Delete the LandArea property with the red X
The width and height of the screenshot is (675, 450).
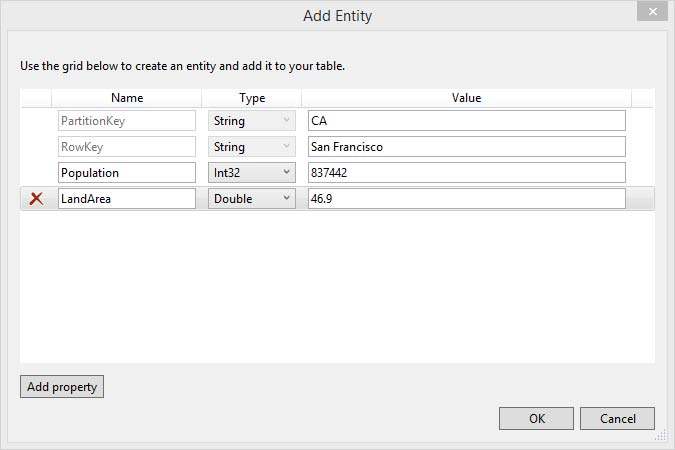(x=37, y=199)
